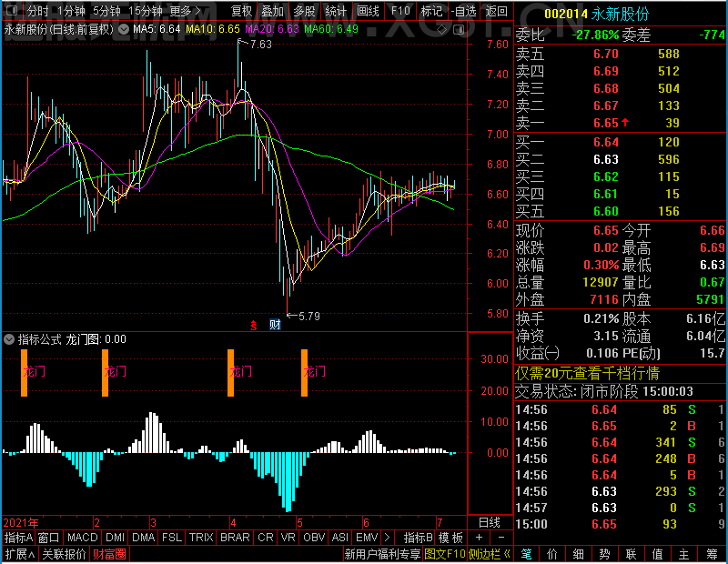Open the 关联报价 related quotes
This screenshot has height=564, width=728.
click(64, 554)
